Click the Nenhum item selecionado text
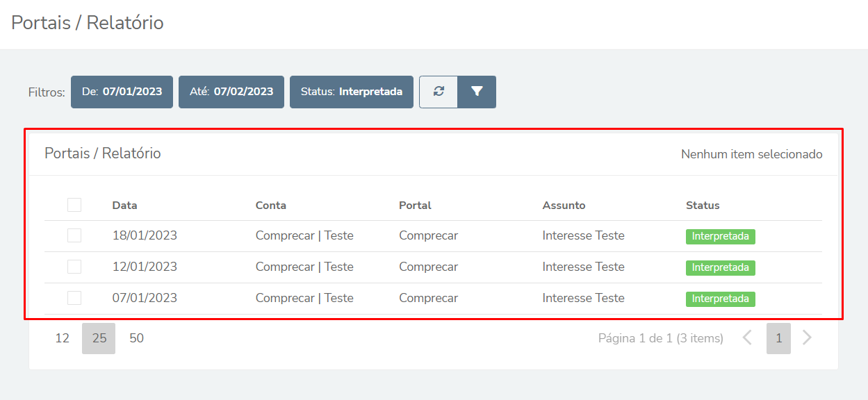This screenshot has width=868, height=400. (x=752, y=154)
